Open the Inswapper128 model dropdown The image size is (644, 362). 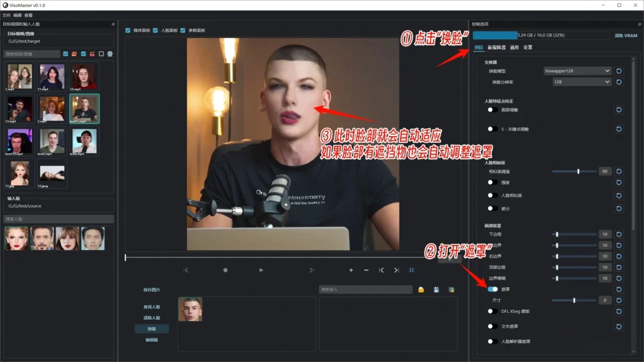(x=577, y=71)
